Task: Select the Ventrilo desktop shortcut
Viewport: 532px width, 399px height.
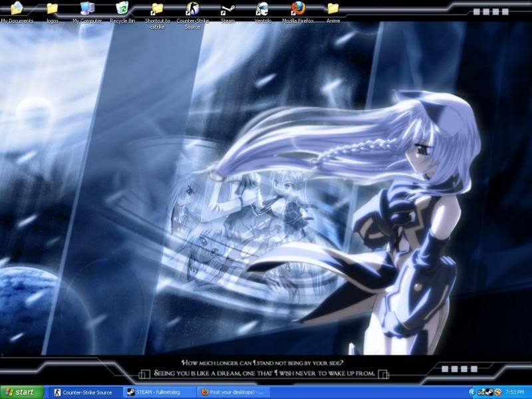Action: [x=263, y=12]
